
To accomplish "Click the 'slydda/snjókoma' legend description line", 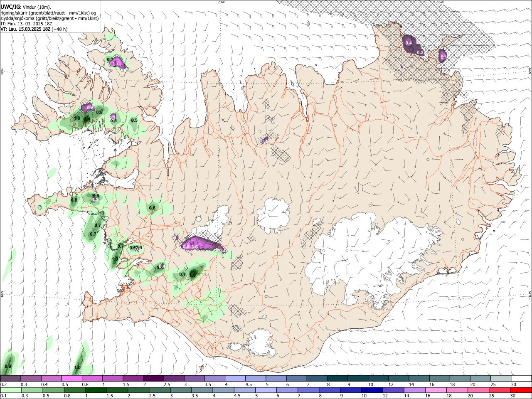I will (x=49, y=18).
